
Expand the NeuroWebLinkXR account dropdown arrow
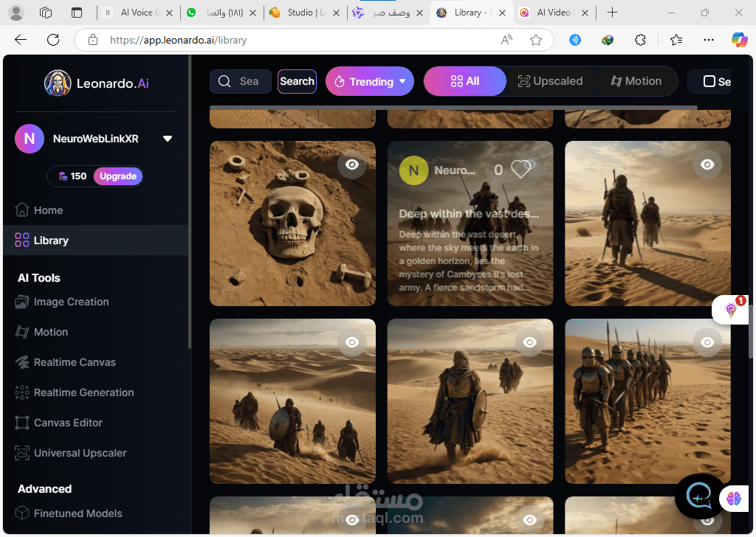pyautogui.click(x=168, y=139)
